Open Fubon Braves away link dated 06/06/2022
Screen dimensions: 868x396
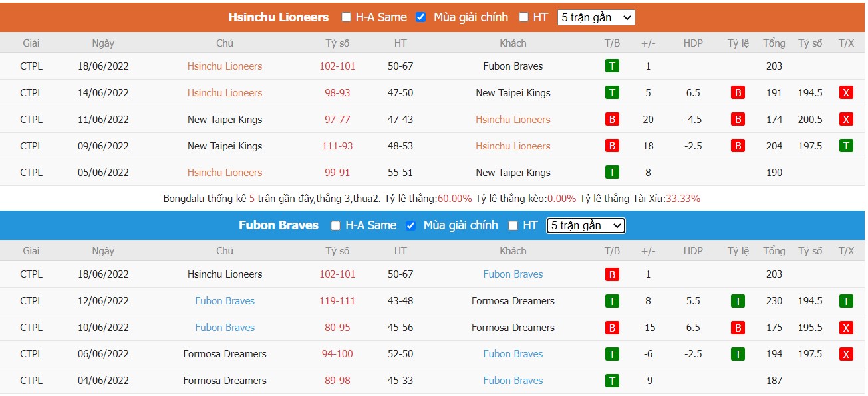513,354
